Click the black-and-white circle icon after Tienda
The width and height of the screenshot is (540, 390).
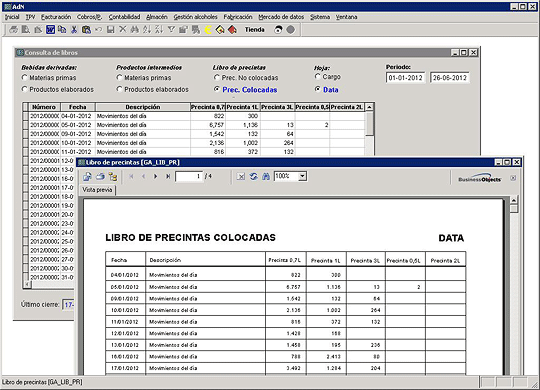(x=278, y=30)
